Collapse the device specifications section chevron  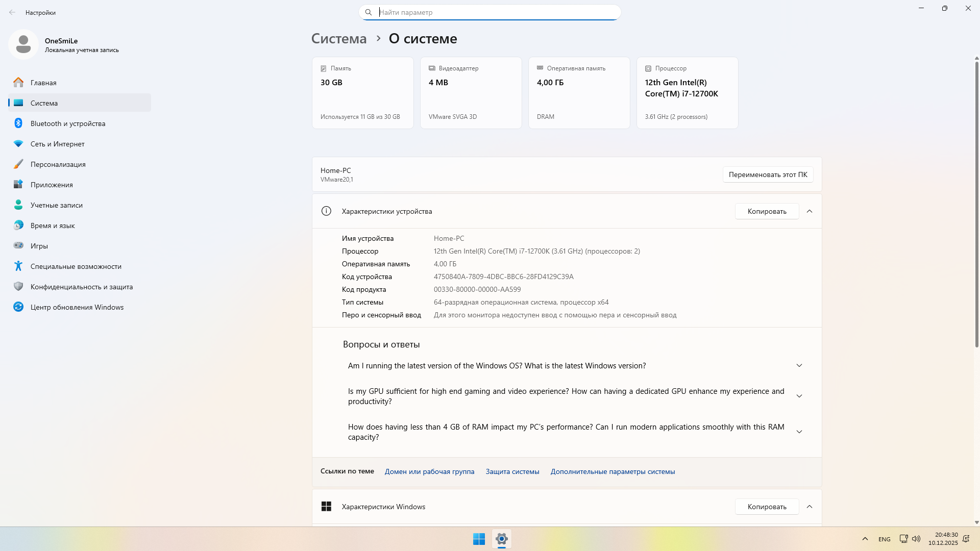click(x=810, y=211)
